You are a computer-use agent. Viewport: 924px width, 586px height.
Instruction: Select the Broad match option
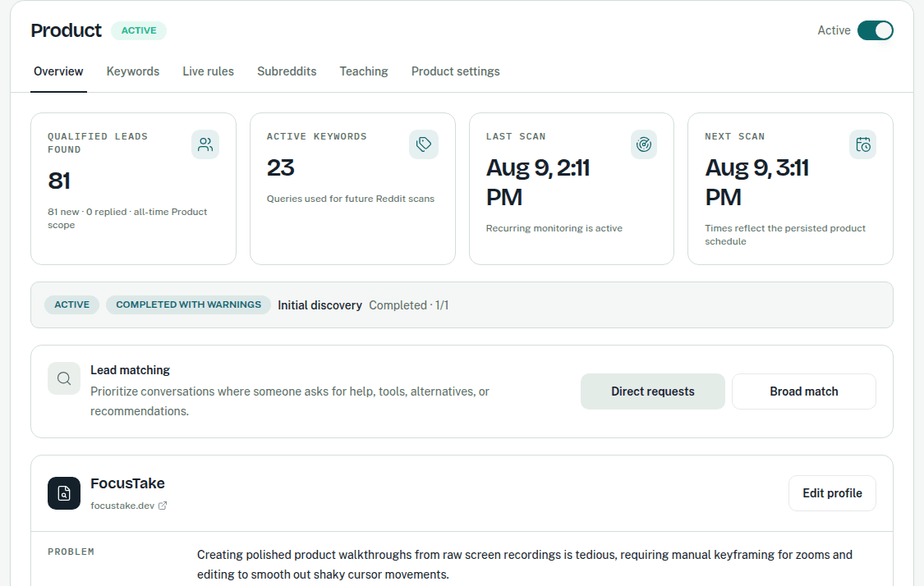point(804,391)
